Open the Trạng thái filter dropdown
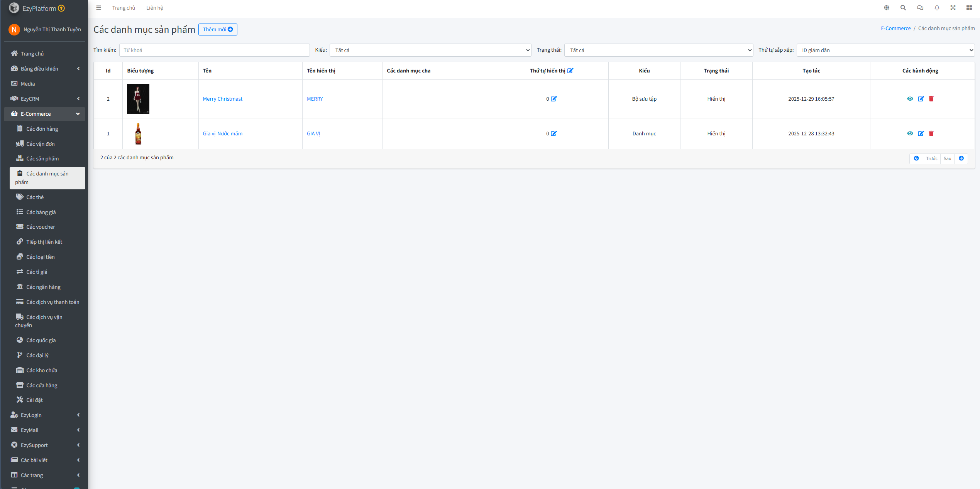The height and width of the screenshot is (489, 980). [x=658, y=50]
